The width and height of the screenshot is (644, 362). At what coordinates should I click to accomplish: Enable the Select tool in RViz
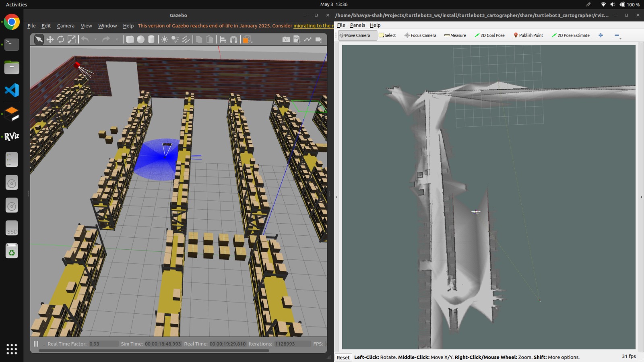(x=387, y=35)
